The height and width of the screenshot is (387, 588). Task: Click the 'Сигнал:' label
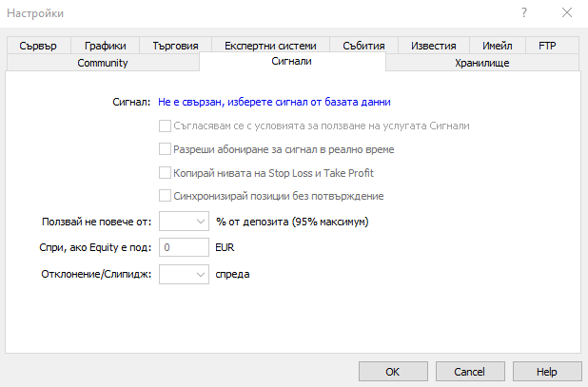click(131, 102)
